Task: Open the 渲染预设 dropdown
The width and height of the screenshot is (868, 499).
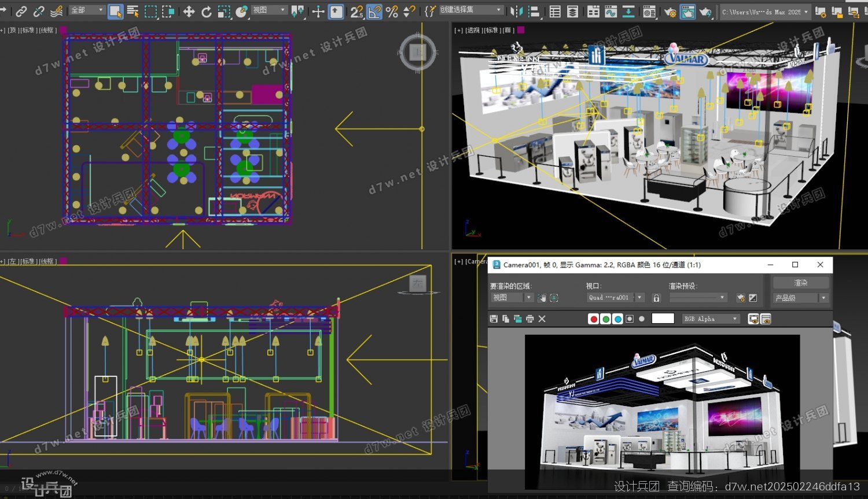Action: click(x=698, y=298)
